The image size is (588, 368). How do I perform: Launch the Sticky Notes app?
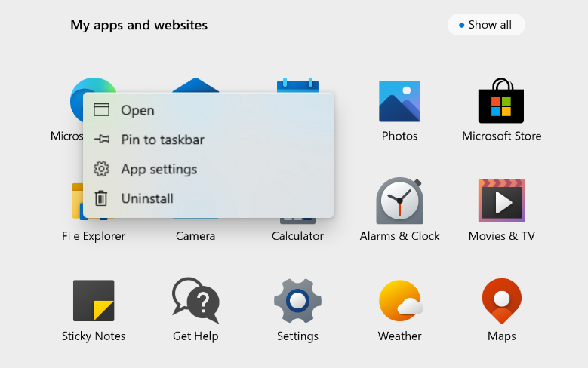tap(94, 301)
